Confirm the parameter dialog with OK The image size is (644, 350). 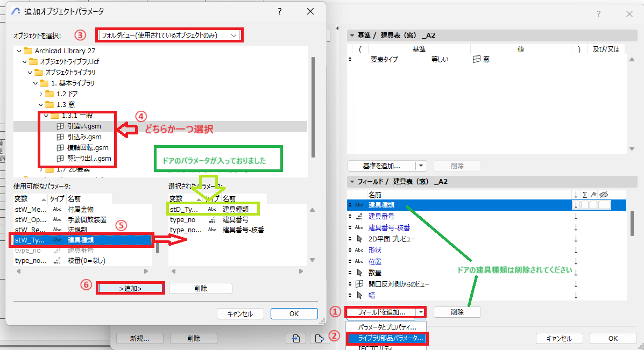click(x=294, y=313)
